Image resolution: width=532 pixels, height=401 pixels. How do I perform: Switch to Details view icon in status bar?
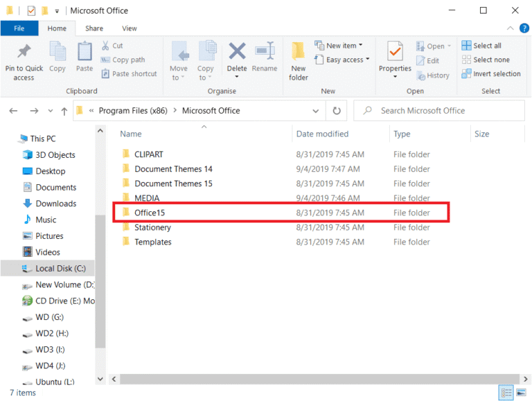point(506,393)
